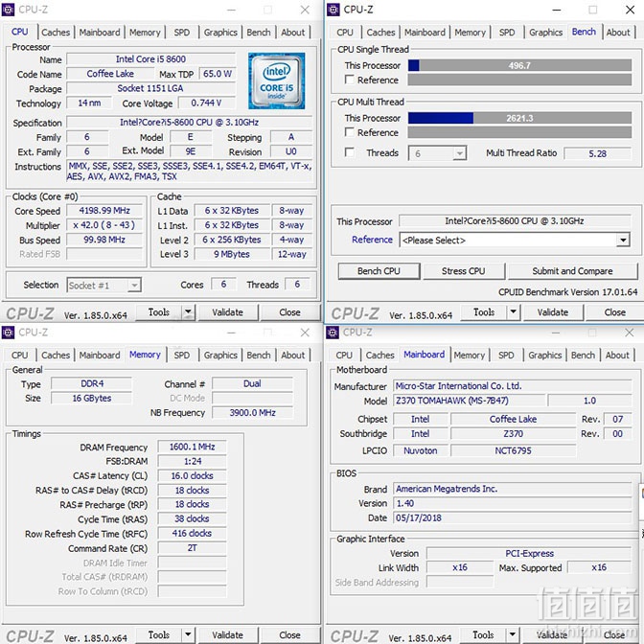Click the CPU-Z title icon in the CPU window
The image size is (644, 644).
click(8, 10)
